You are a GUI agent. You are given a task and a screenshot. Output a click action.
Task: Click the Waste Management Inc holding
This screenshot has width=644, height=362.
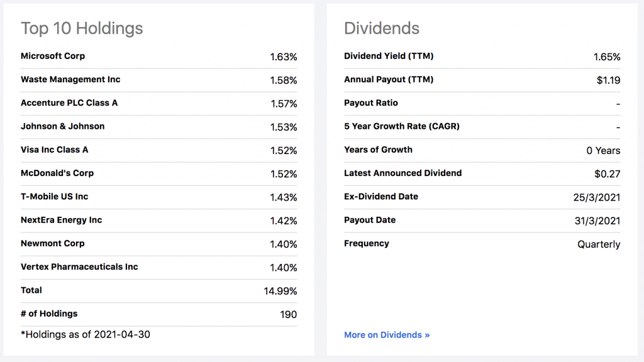[x=70, y=80]
